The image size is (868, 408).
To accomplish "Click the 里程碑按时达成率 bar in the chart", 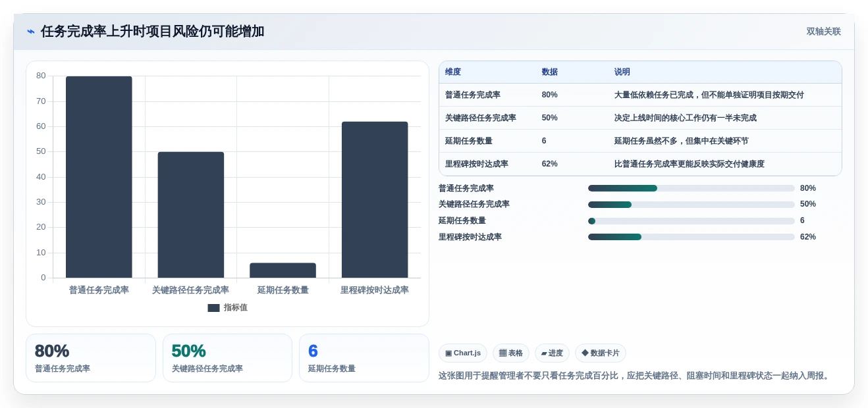I will (x=375, y=199).
